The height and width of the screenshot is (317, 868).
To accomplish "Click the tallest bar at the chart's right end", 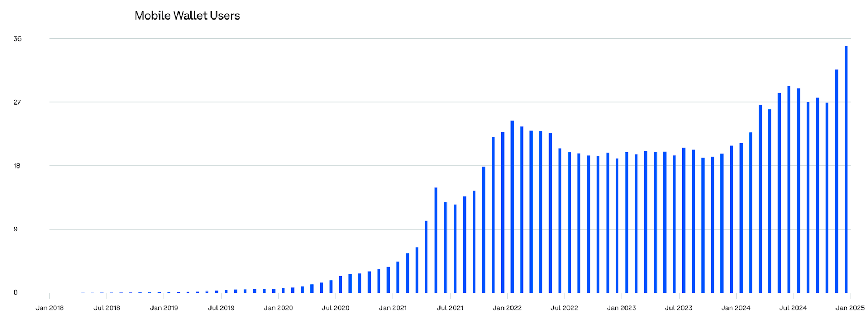I will pos(846,169).
